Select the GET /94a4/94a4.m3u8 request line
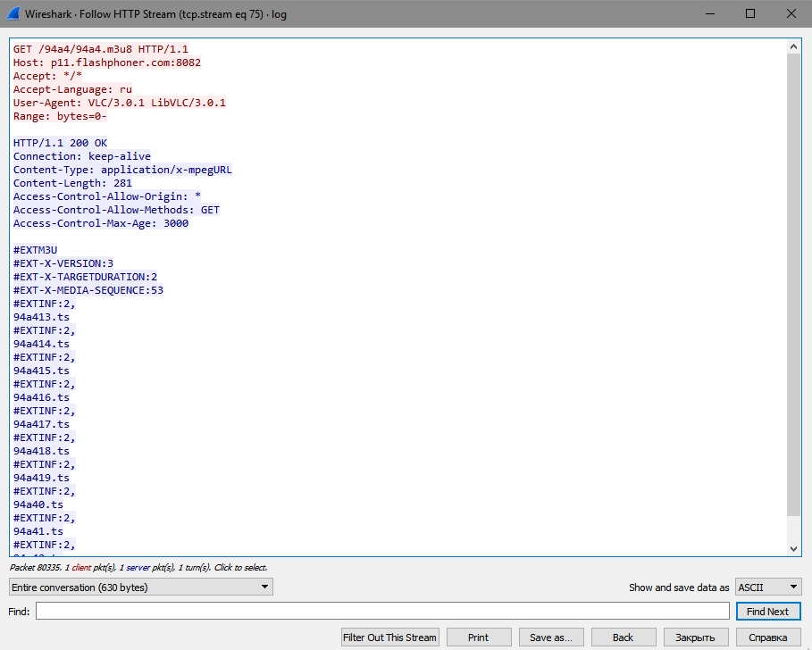Screen dimensions: 812x650 click(x=101, y=49)
